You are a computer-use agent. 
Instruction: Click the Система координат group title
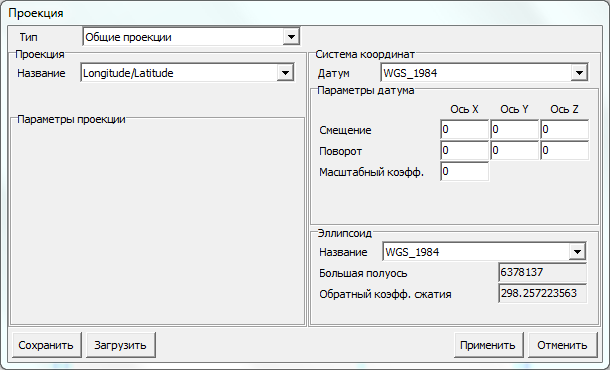[x=365, y=54]
